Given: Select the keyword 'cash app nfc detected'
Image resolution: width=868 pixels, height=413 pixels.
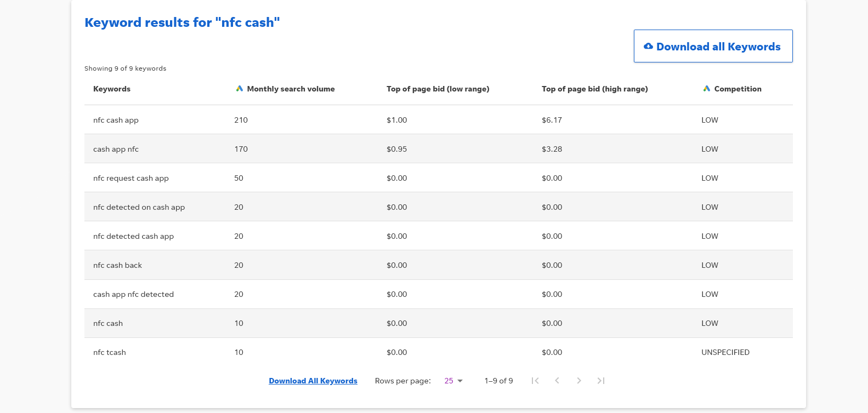Looking at the screenshot, I should (133, 294).
